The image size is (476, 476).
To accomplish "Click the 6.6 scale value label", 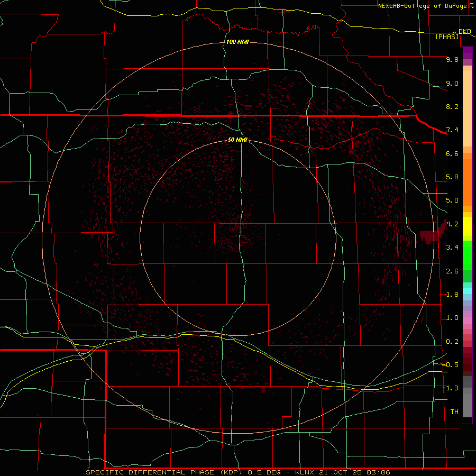I will coord(452,153).
